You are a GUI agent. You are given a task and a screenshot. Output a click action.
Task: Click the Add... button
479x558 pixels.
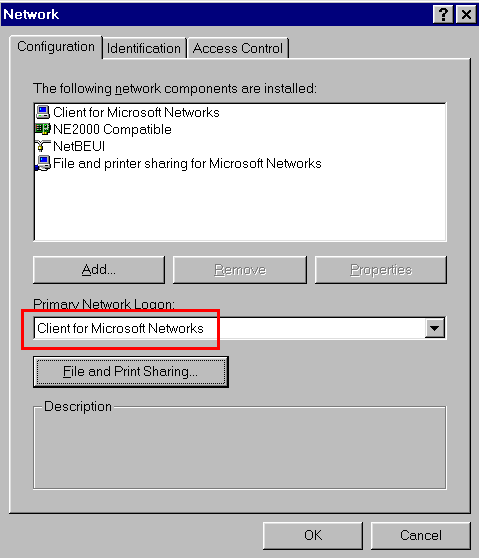point(99,270)
